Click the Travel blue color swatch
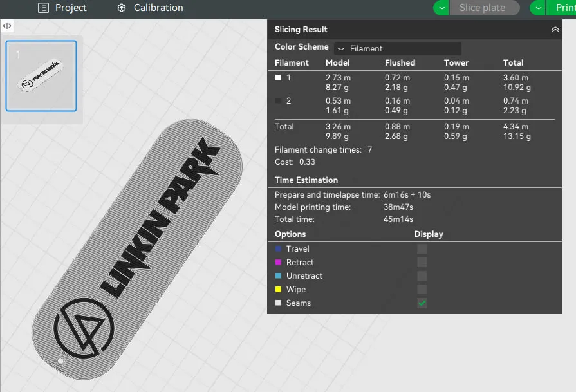 (x=279, y=248)
